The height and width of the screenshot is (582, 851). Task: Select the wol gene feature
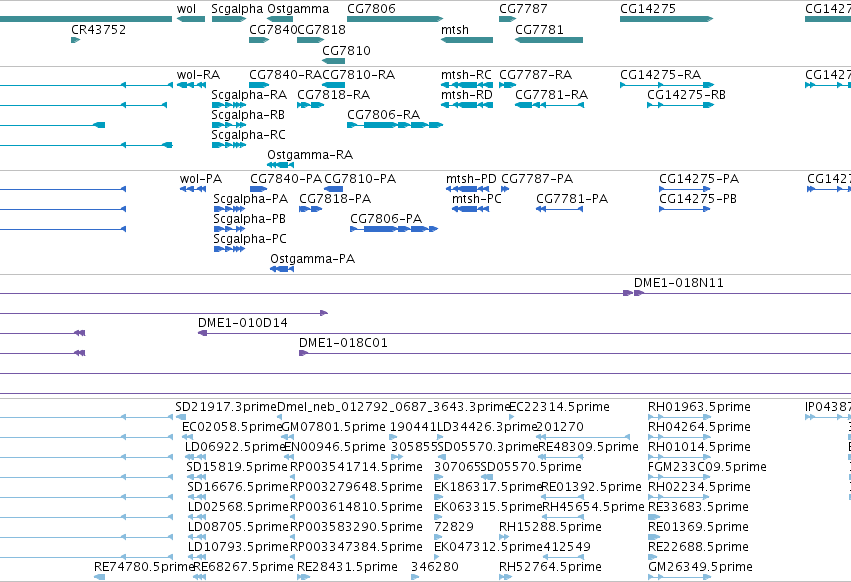pos(190,19)
